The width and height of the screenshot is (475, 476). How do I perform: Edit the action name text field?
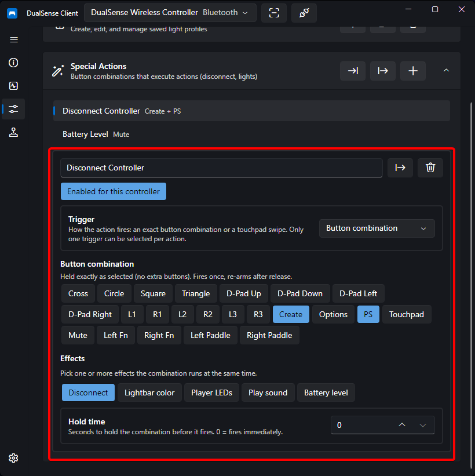[x=221, y=168]
